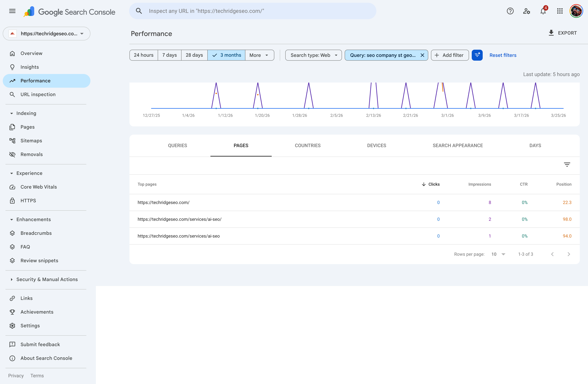This screenshot has height=384, width=588.
Task: Switch to the Days tab
Action: coord(535,146)
